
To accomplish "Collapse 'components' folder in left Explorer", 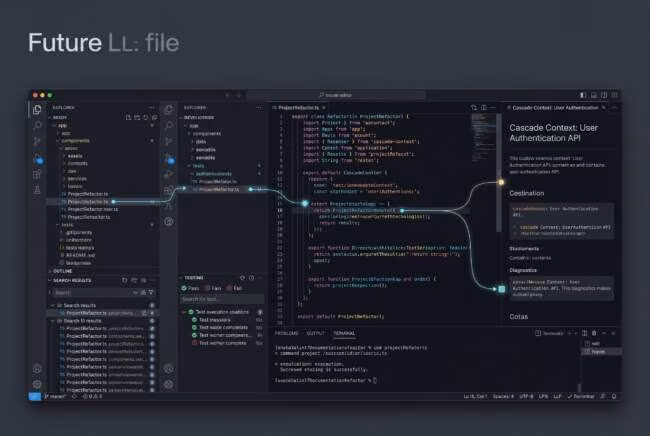I will tap(75, 141).
